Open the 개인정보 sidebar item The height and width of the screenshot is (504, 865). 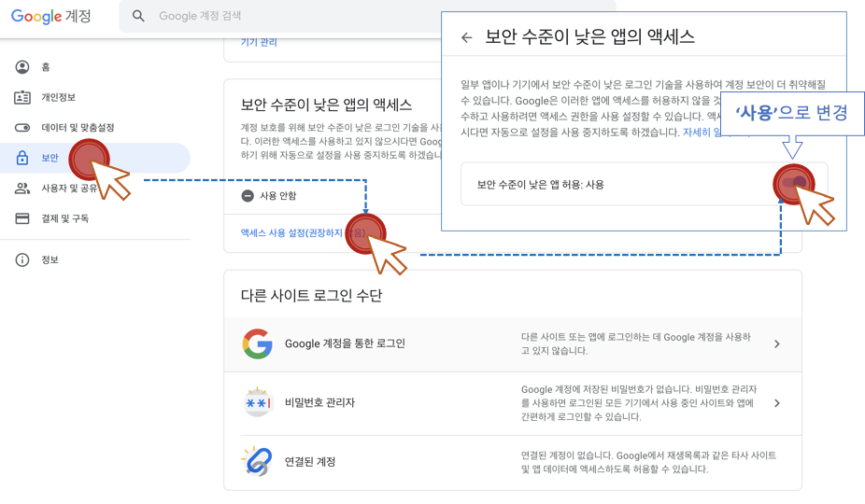[x=95, y=98]
